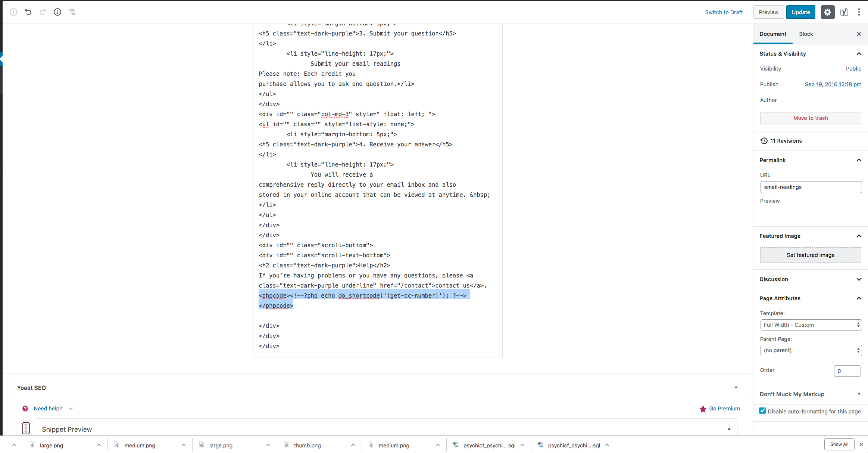Disable auto-formatting checkbox for this page
The height and width of the screenshot is (453, 868).
762,411
